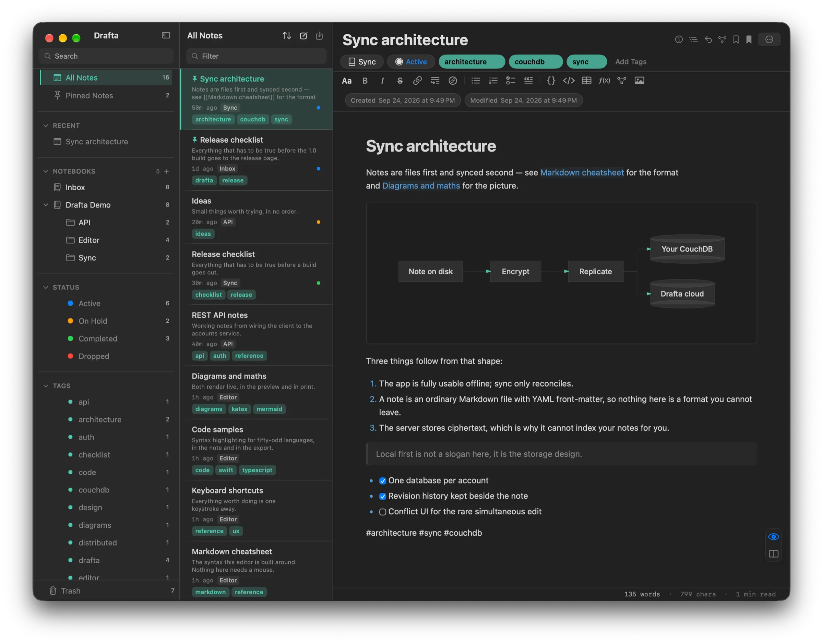Open the note outline list icon
This screenshot has width=823, height=644.
point(693,39)
